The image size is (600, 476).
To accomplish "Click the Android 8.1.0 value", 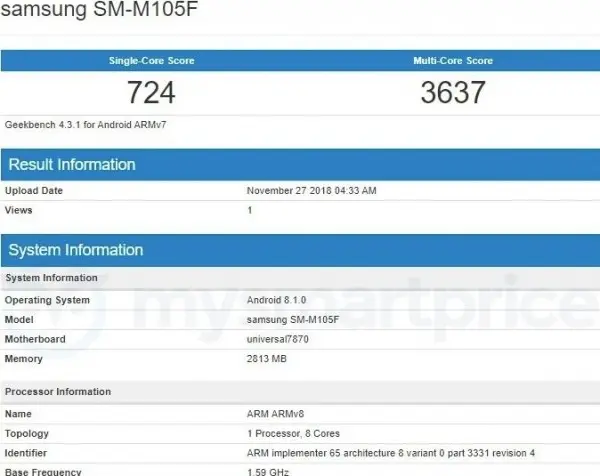I will [276, 300].
